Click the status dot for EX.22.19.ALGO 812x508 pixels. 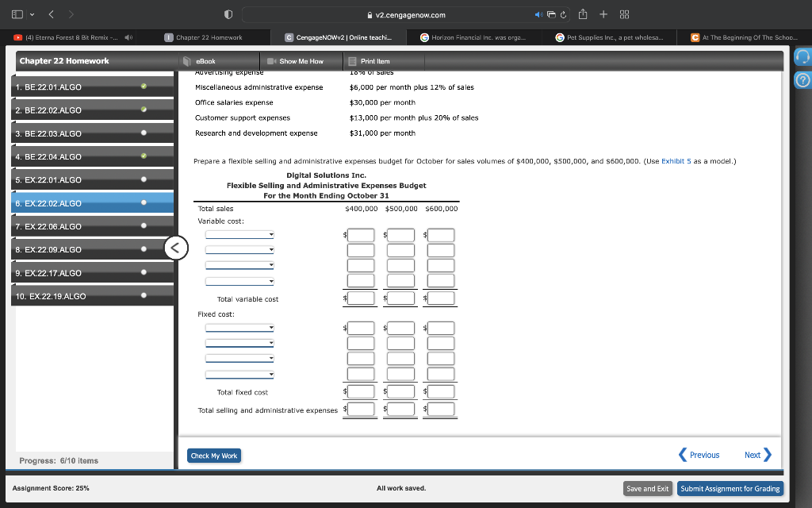tap(144, 295)
